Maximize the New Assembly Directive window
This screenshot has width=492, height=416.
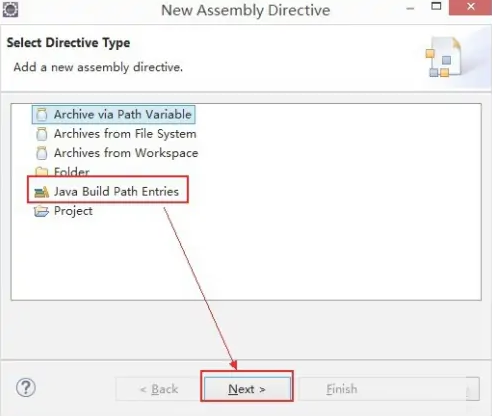tap(436, 6)
